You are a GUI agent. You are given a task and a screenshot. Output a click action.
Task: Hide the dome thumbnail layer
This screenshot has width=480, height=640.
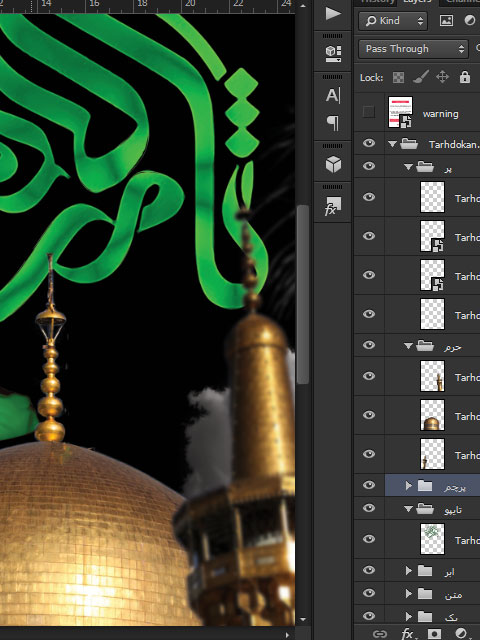tap(369, 415)
